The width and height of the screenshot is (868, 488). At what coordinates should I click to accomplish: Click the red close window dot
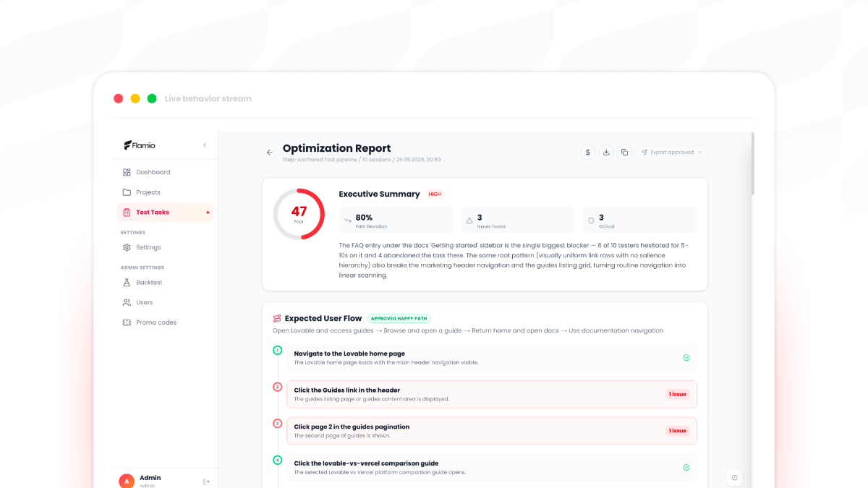[x=119, y=98]
